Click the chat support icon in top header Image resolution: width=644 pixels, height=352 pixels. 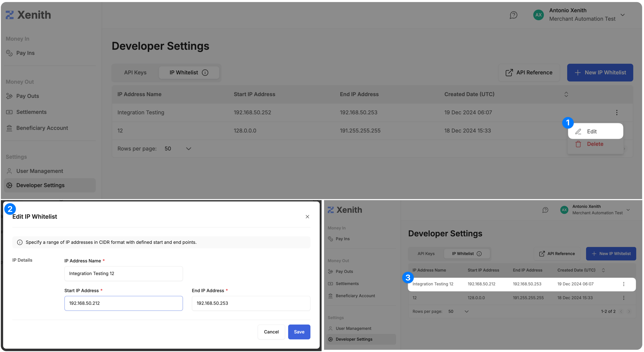513,15
